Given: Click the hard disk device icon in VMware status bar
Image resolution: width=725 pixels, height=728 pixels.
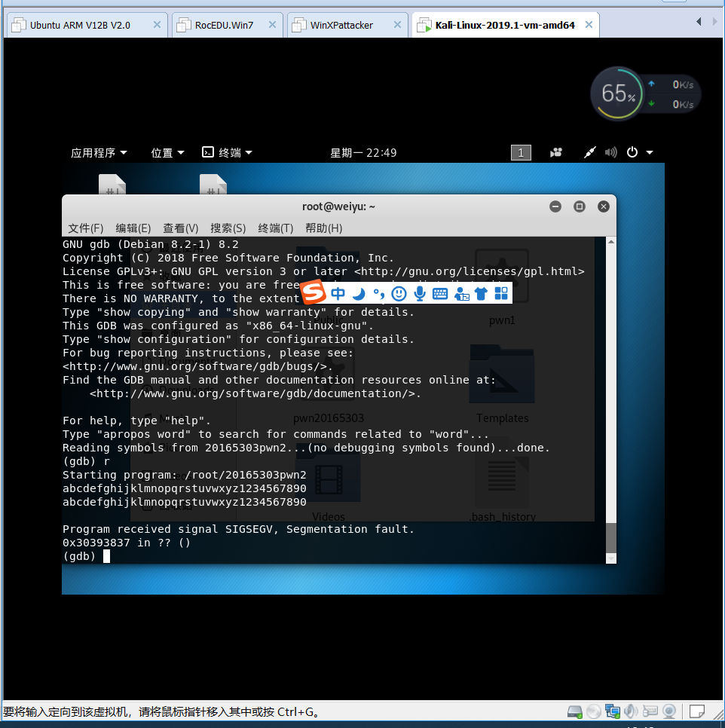Looking at the screenshot, I should 574,711.
